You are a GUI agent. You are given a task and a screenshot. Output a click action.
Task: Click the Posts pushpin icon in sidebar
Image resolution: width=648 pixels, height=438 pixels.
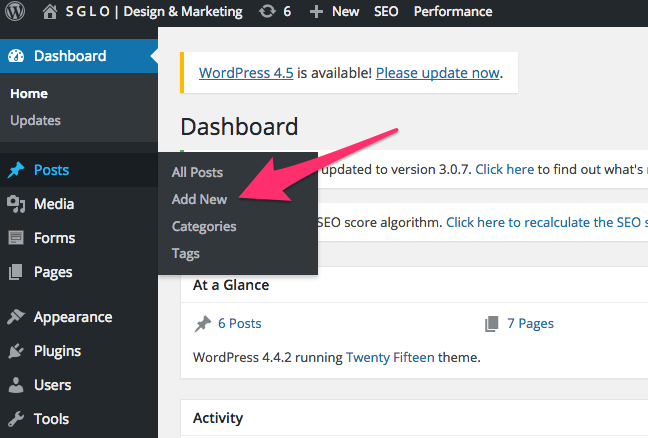(x=16, y=170)
